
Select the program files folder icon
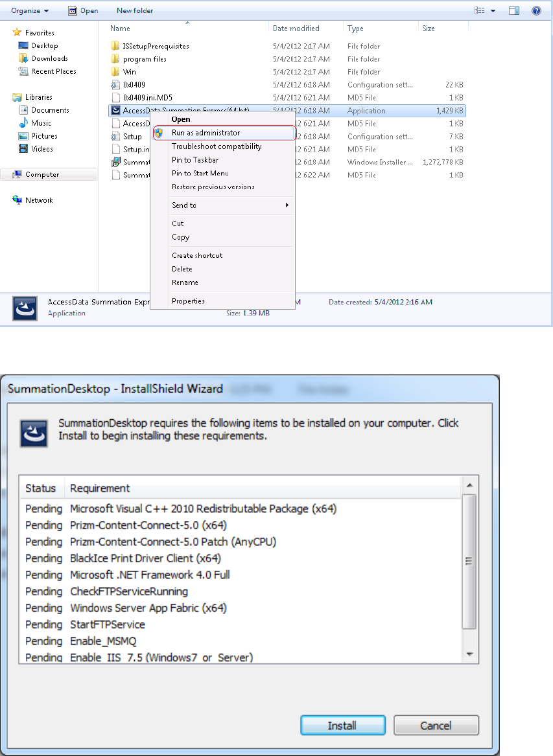pos(115,59)
